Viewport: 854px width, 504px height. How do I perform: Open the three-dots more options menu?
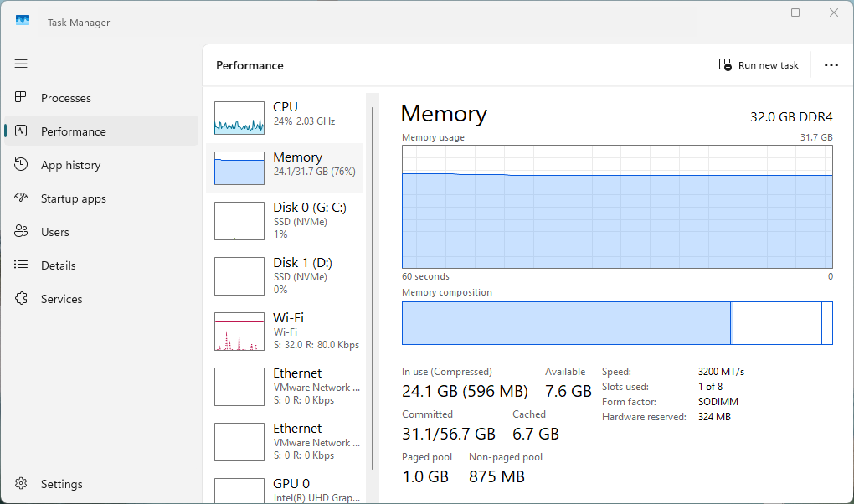(831, 64)
